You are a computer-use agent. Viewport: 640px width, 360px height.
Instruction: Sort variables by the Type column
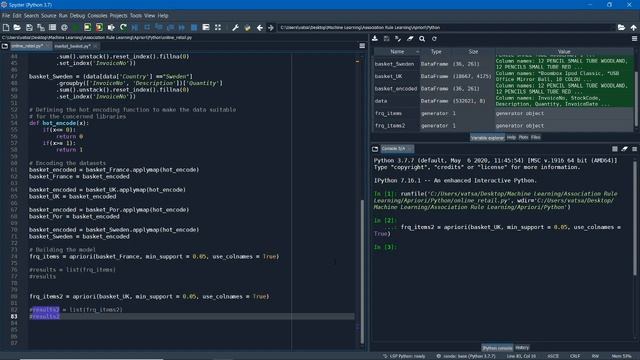[436, 52]
